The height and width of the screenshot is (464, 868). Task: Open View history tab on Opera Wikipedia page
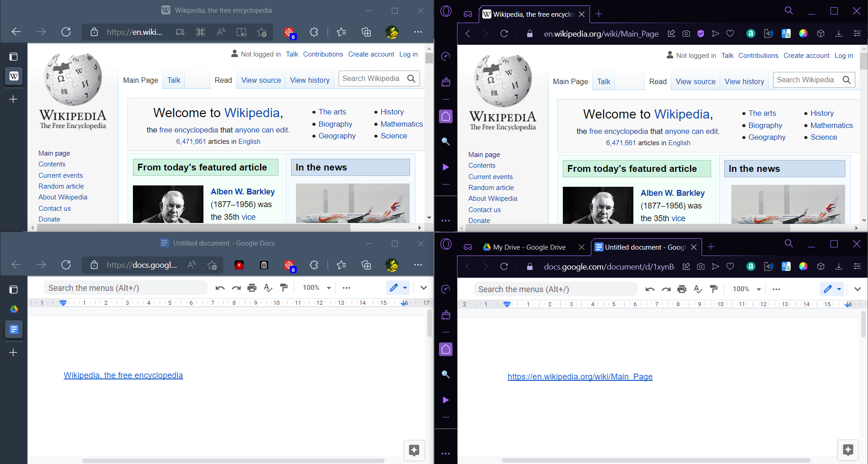[744, 81]
